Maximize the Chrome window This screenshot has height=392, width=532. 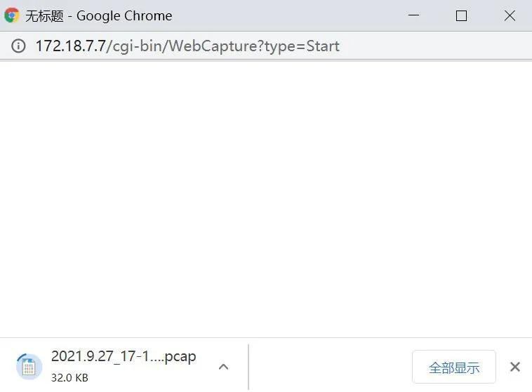tap(461, 15)
